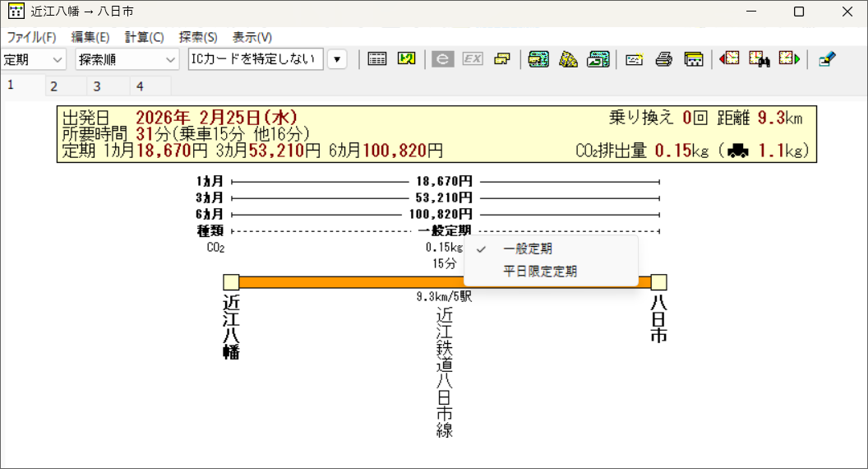The height and width of the screenshot is (469, 868).
Task: Click the printer icon
Action: tap(663, 58)
